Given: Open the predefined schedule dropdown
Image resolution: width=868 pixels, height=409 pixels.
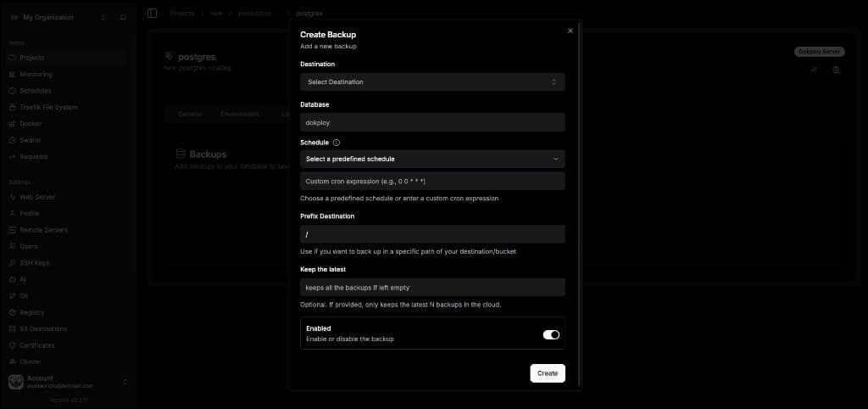Looking at the screenshot, I should (x=432, y=159).
